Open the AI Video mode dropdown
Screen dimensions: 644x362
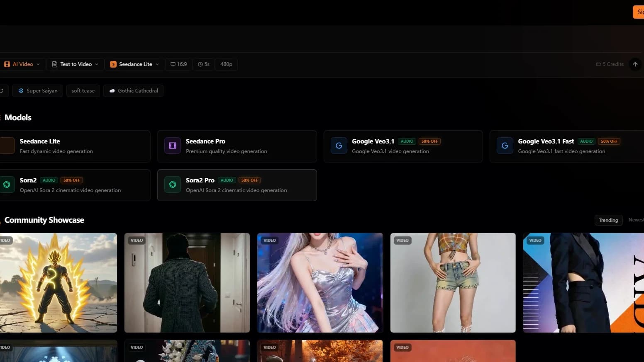39,64
